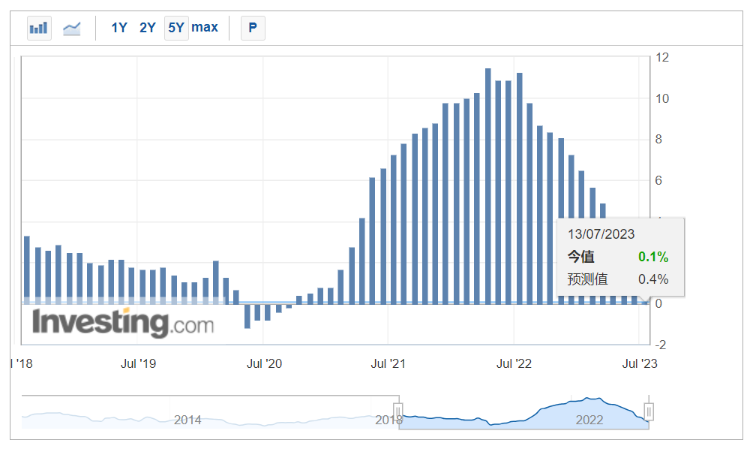The height and width of the screenshot is (452, 750).
Task: Click the tallest bar near 11.5
Action: 488,186
